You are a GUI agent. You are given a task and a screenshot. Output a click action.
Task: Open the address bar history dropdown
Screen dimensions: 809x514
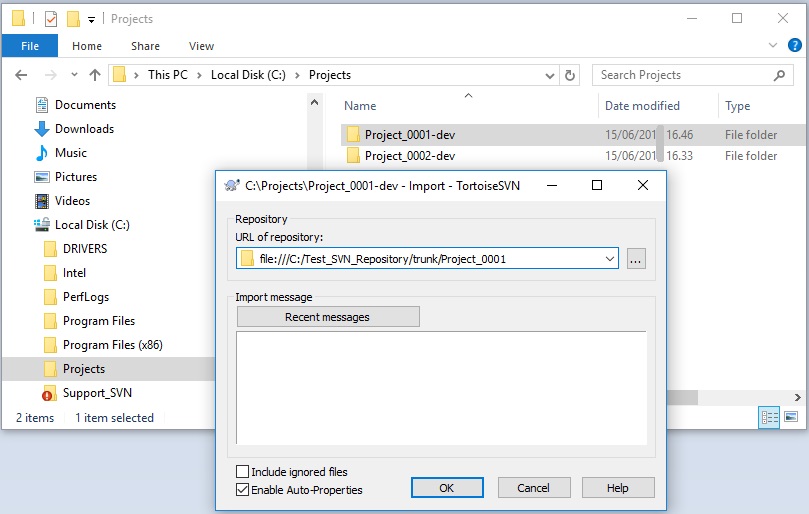tap(549, 76)
